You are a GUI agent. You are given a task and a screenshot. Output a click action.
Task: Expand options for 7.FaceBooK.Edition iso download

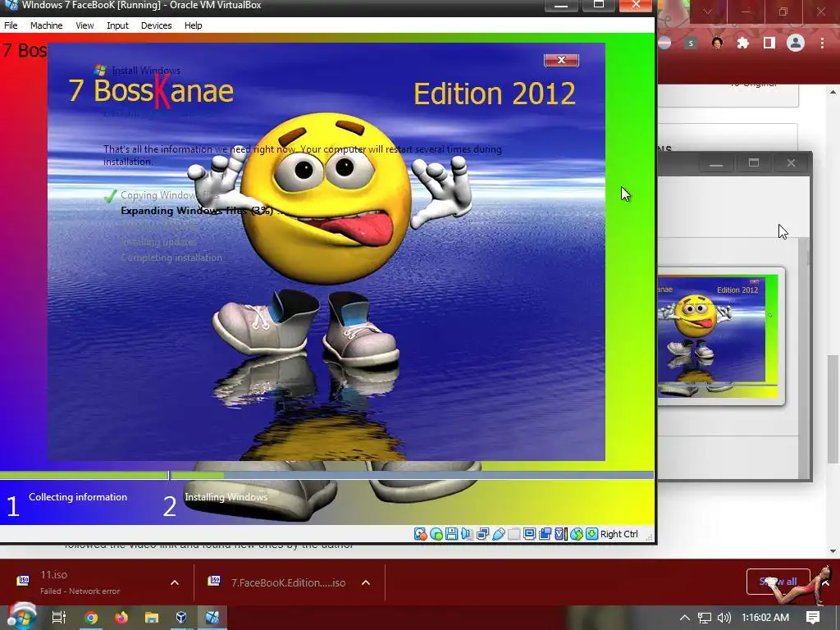[x=365, y=582]
